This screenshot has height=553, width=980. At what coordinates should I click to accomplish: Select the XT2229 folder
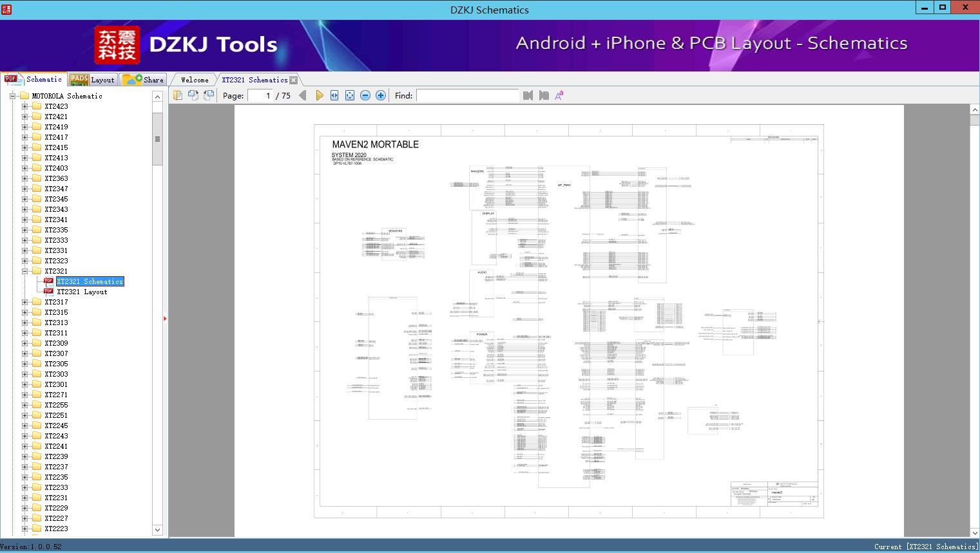[x=56, y=508]
